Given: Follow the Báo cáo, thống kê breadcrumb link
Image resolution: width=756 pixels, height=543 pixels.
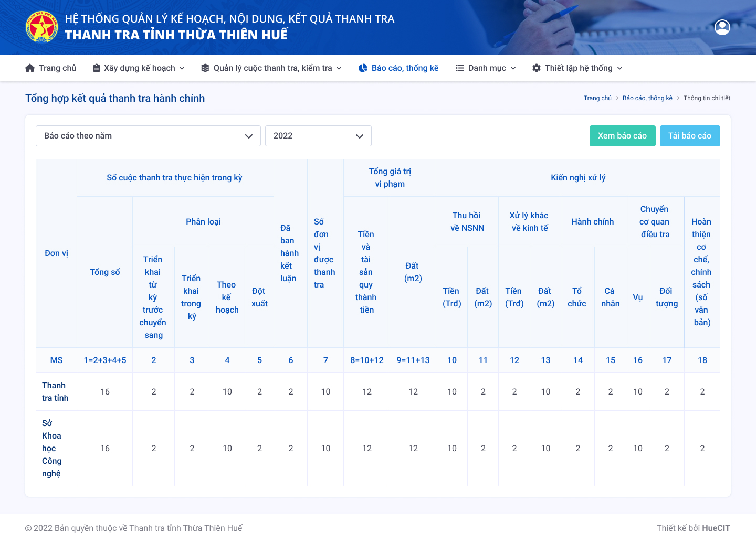Looking at the screenshot, I should click(647, 98).
